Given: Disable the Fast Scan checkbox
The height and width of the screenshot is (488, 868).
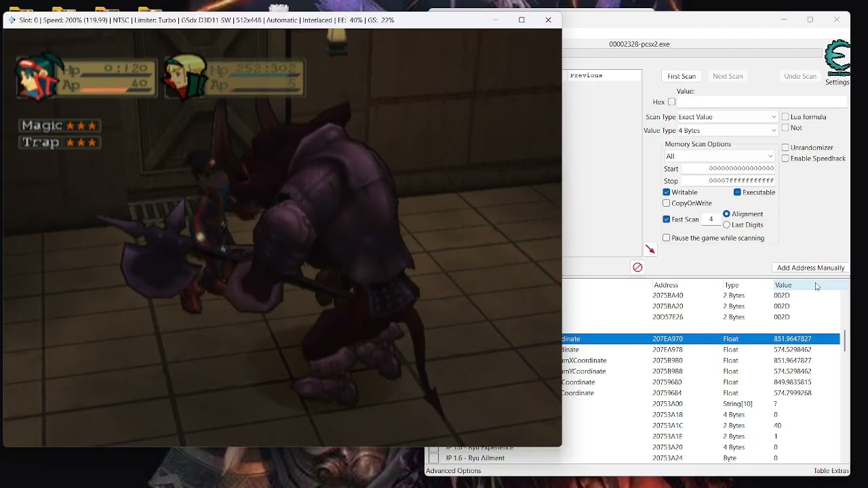Looking at the screenshot, I should [x=667, y=219].
